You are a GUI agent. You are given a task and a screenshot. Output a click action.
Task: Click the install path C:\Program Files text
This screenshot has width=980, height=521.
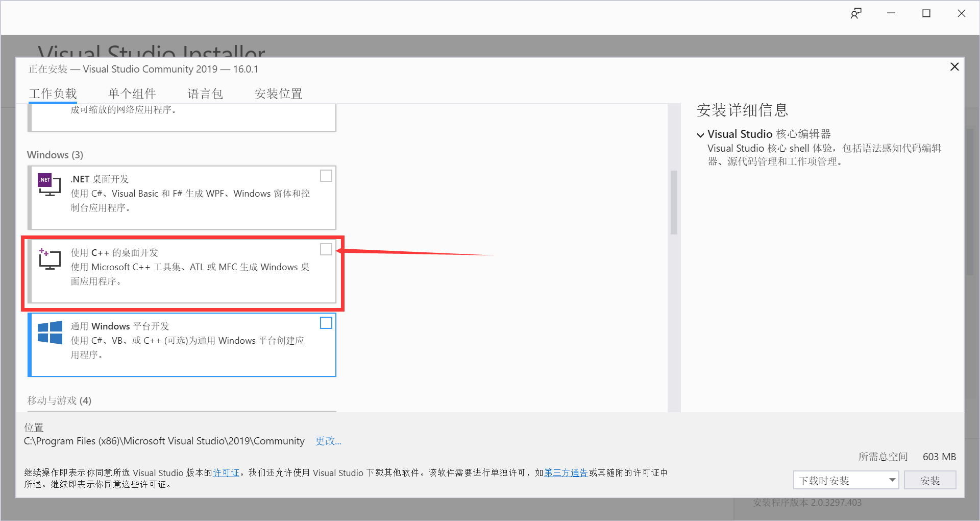[x=164, y=441]
